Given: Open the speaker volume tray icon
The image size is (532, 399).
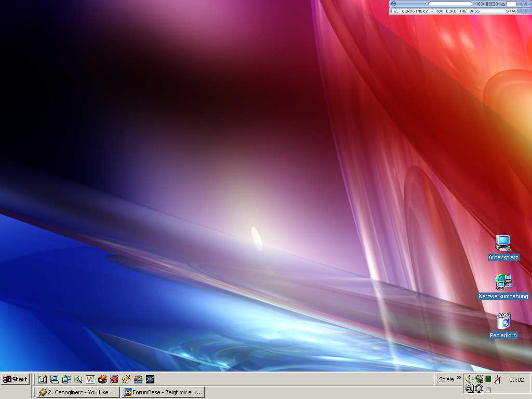Looking at the screenshot, I should (x=469, y=379).
